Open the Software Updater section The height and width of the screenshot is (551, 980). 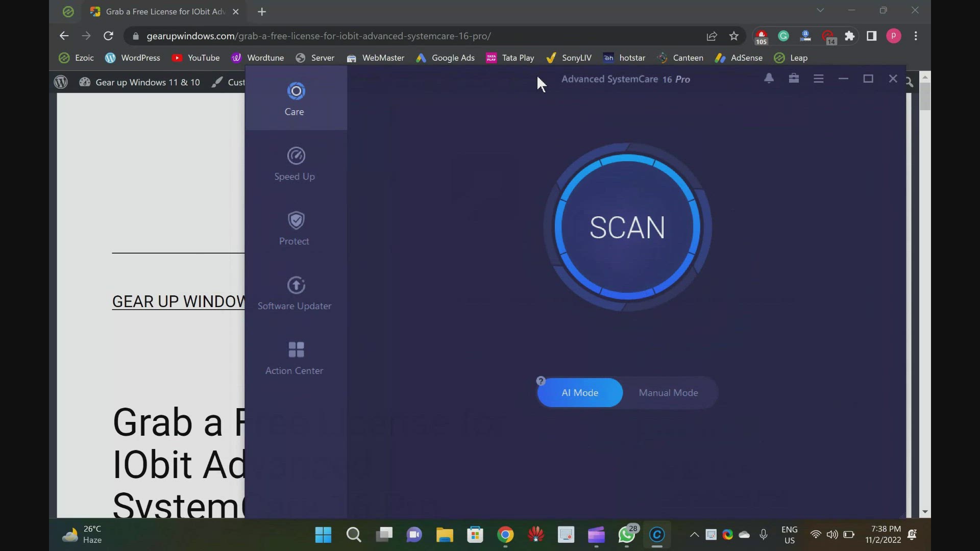295,293
